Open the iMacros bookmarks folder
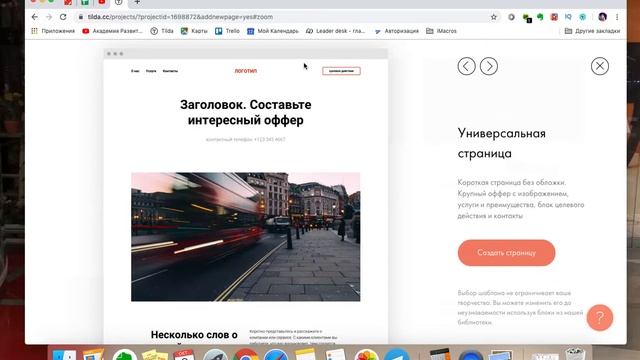This screenshot has height=360, width=640. 441,31
